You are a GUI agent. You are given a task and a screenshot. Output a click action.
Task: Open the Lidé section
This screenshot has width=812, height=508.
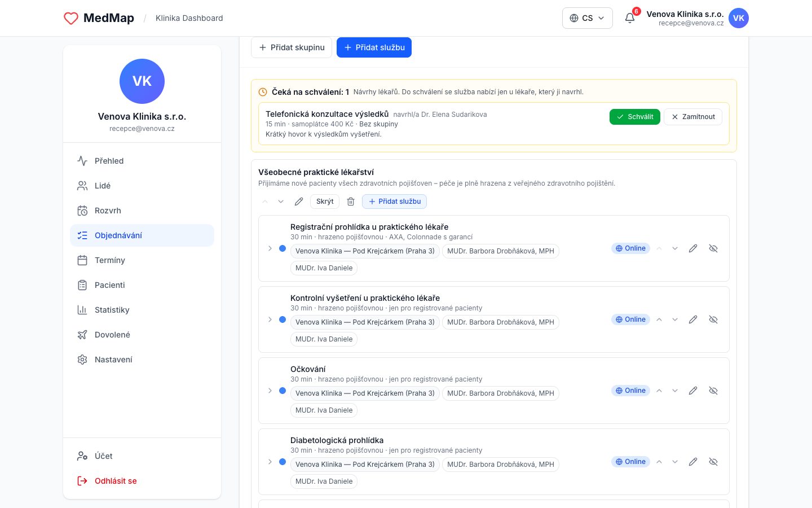point(142,186)
